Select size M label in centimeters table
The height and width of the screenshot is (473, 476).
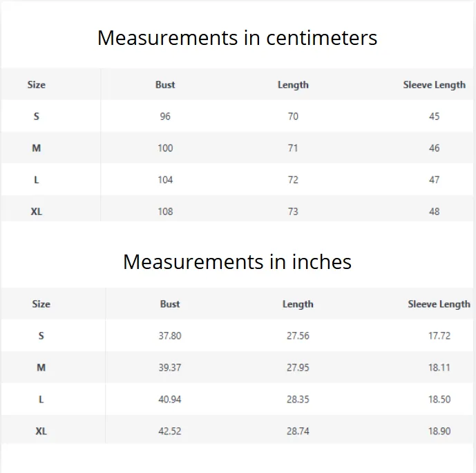pyautogui.click(x=37, y=148)
